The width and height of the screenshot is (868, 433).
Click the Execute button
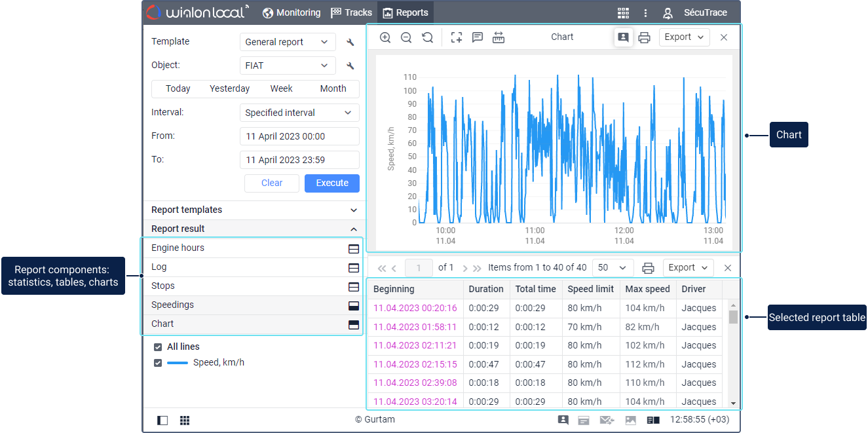pos(331,183)
